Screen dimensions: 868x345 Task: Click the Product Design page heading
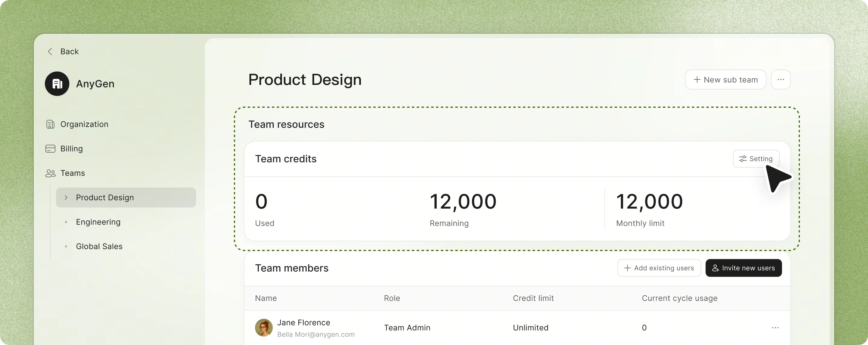[x=305, y=79]
